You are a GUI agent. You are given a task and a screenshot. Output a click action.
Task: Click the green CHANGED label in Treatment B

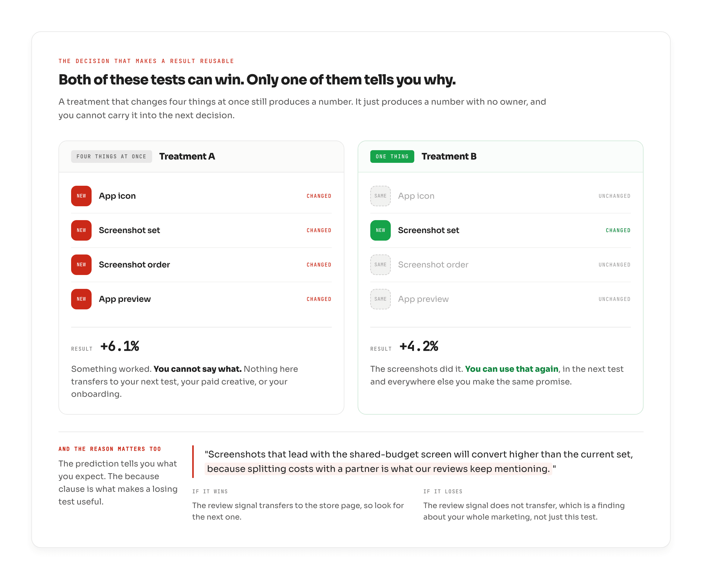click(x=618, y=230)
